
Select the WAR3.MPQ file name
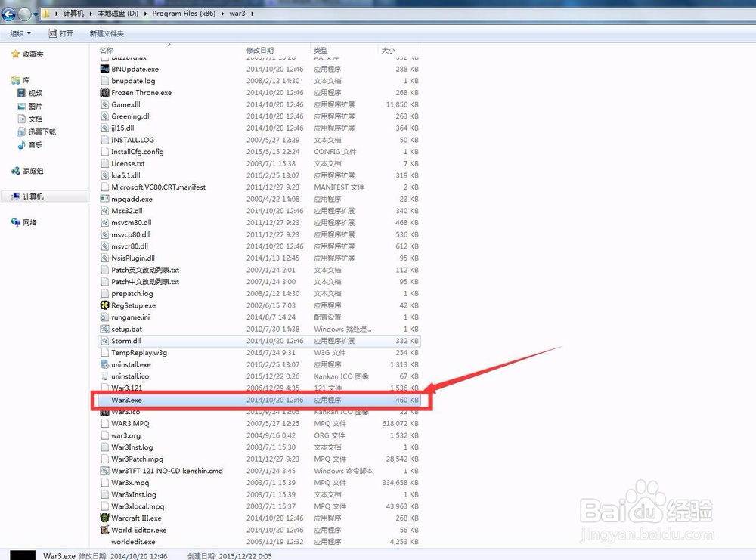pyautogui.click(x=130, y=423)
